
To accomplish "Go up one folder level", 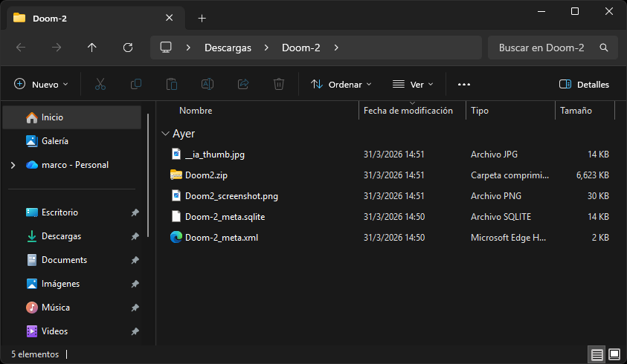I will coord(92,48).
